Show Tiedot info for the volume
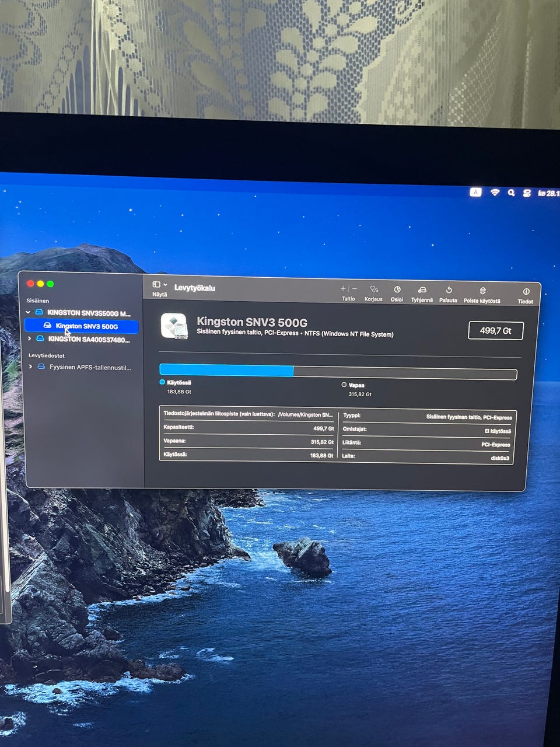Image resolution: width=560 pixels, height=747 pixels. (x=526, y=291)
